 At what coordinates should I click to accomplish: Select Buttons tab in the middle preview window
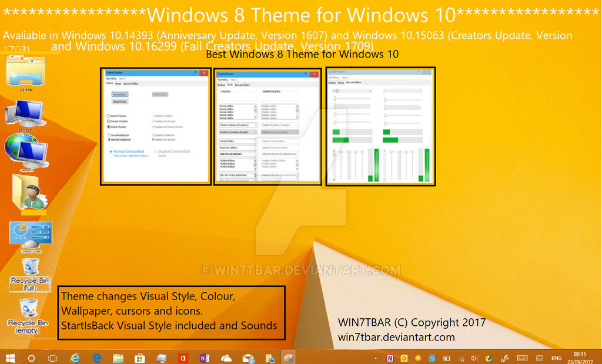coord(222,85)
